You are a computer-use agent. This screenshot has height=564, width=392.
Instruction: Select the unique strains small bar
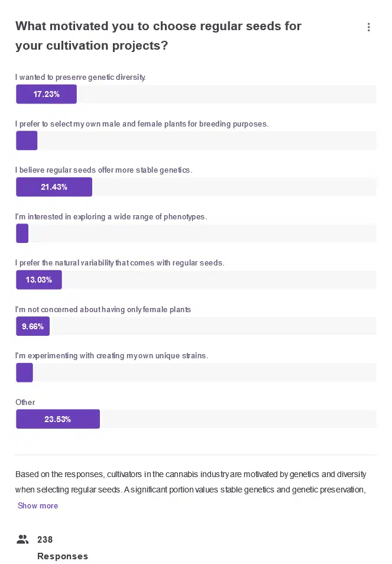(x=24, y=372)
